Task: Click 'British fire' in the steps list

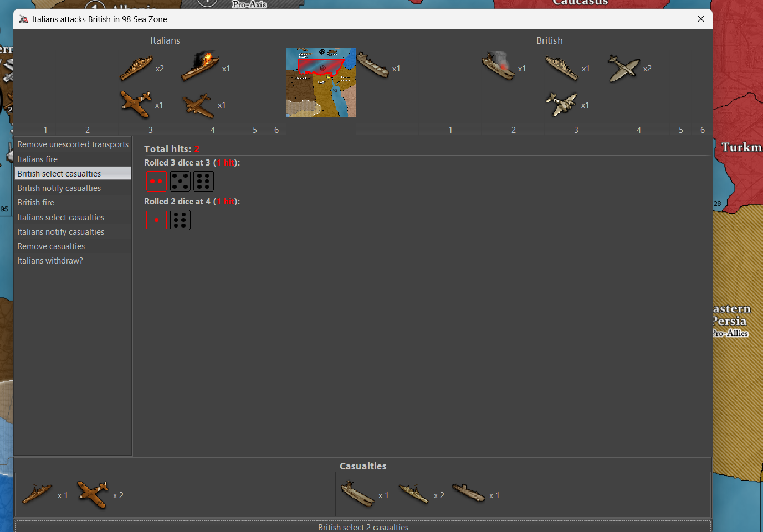Action: point(35,203)
